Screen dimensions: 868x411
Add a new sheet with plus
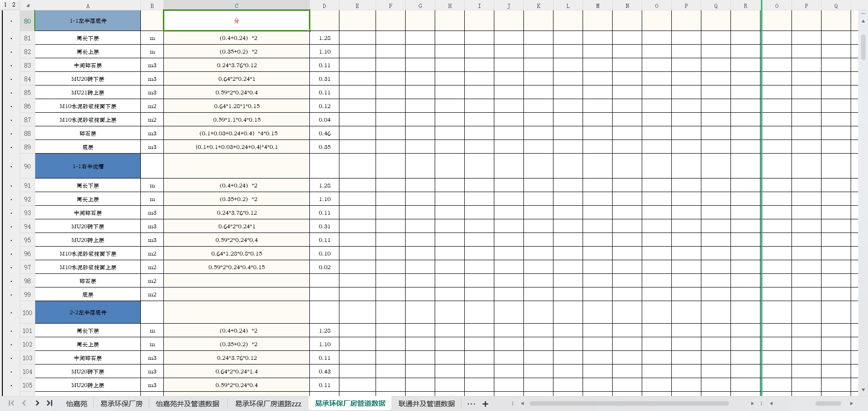485,404
